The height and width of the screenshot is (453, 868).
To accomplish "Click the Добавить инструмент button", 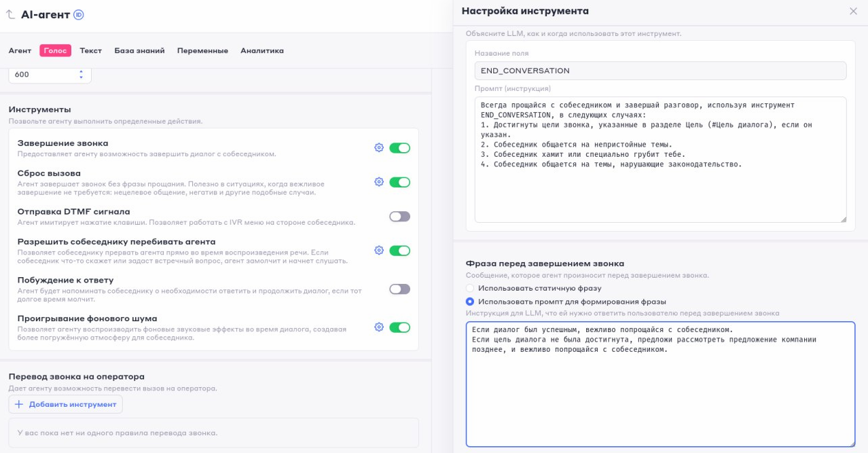I will [x=66, y=404].
